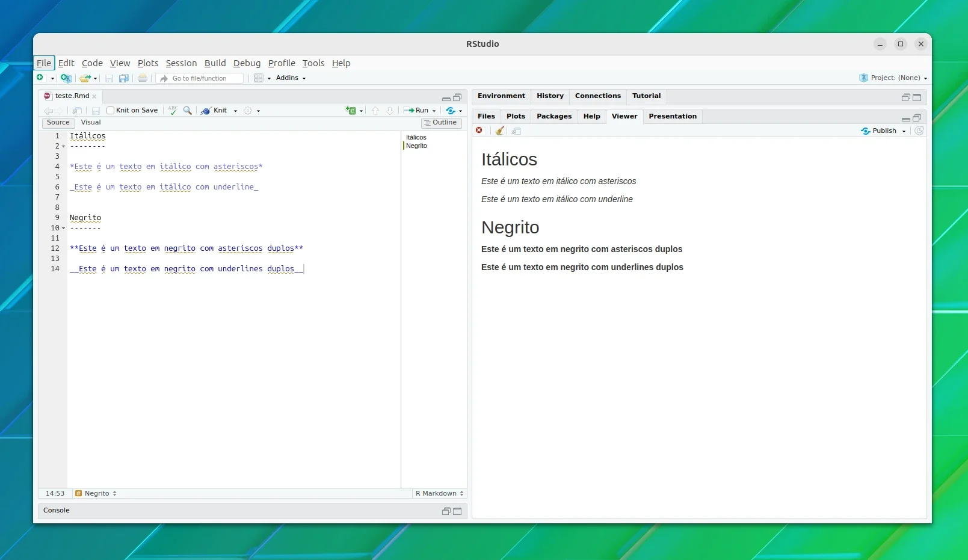The height and width of the screenshot is (560, 968).
Task: Click the Run code button
Action: pos(416,111)
